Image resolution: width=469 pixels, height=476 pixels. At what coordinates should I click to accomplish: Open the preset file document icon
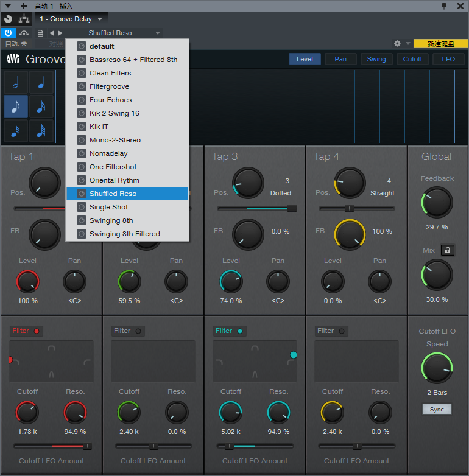[x=40, y=33]
